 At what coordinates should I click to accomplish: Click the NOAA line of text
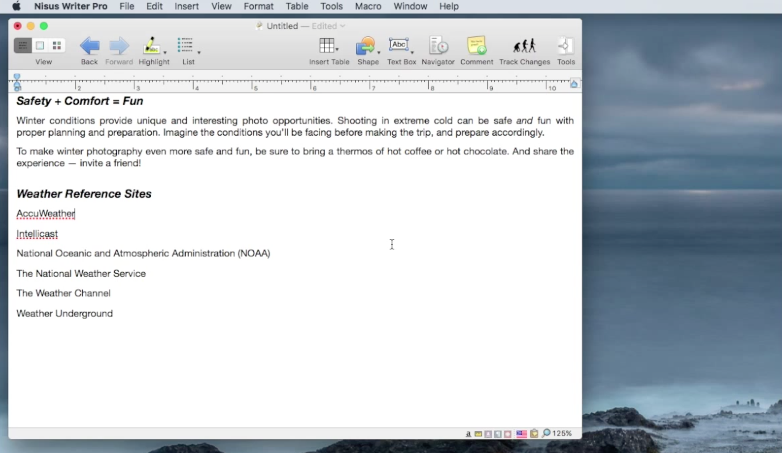(143, 253)
